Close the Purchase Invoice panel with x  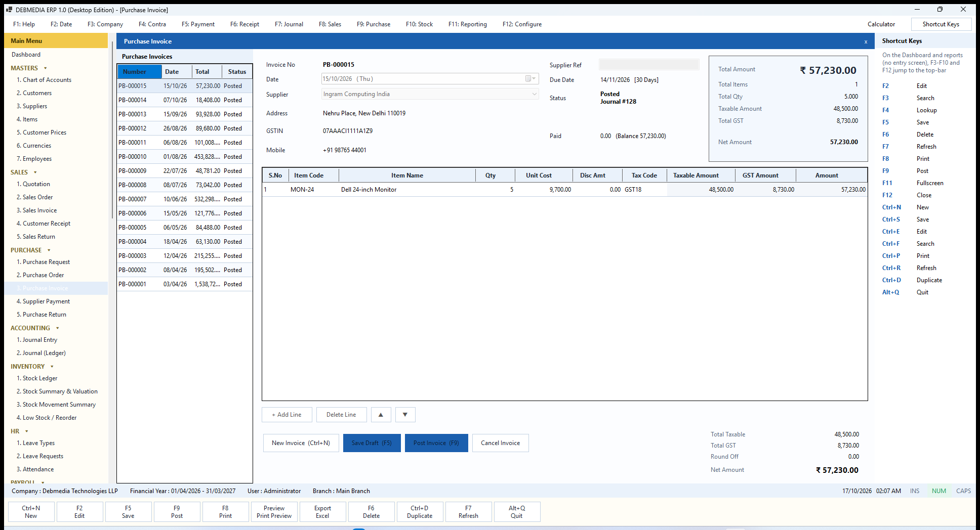(x=866, y=41)
